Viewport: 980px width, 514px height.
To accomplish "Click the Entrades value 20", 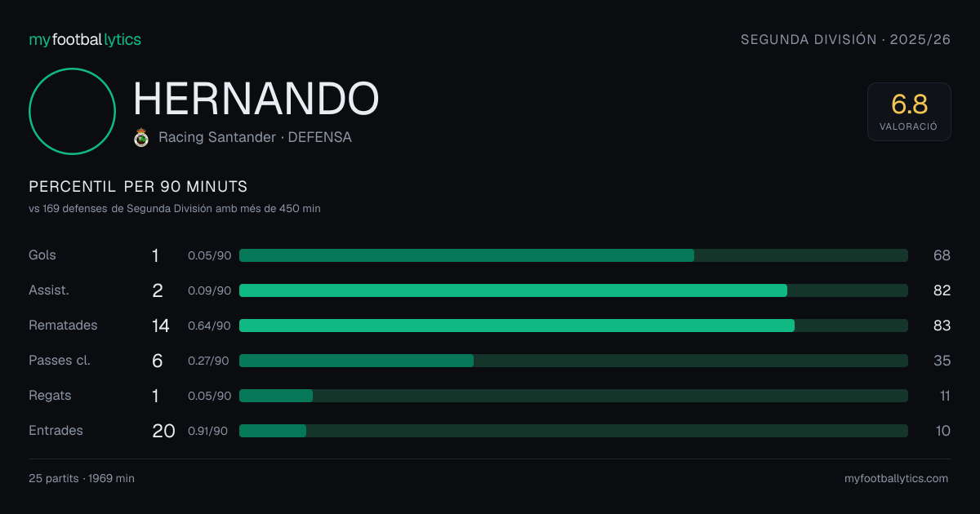I will click(163, 431).
